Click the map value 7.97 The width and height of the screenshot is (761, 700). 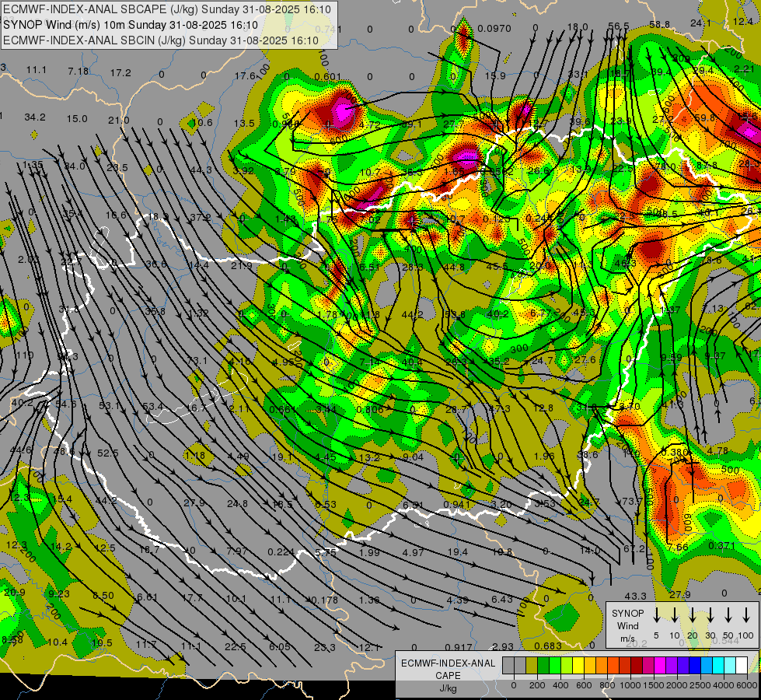click(x=237, y=551)
